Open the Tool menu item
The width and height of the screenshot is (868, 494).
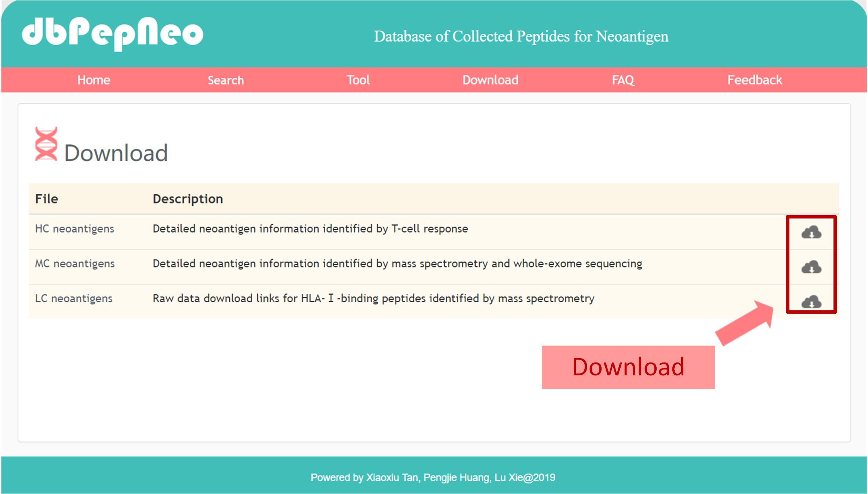click(x=358, y=80)
